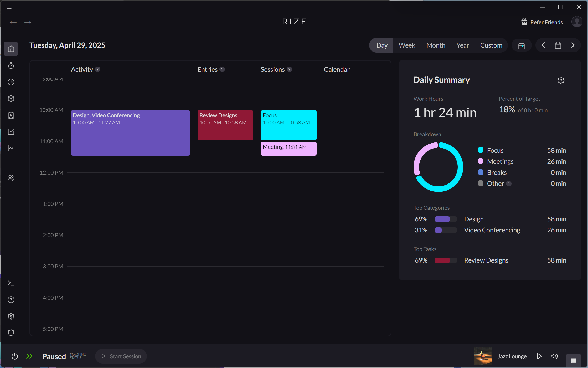This screenshot has height=368, width=588.
Task: Switch to the Month view tab
Action: pyautogui.click(x=436, y=45)
